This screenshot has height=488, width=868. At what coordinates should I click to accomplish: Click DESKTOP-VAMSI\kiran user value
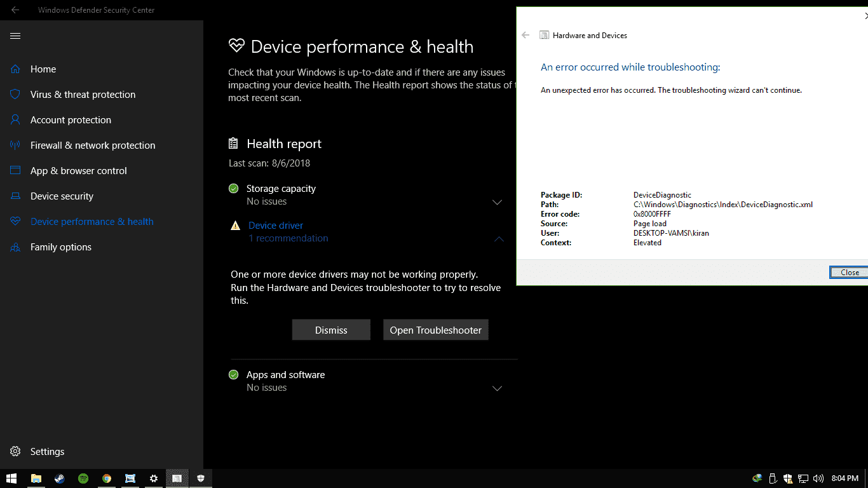[671, 233]
